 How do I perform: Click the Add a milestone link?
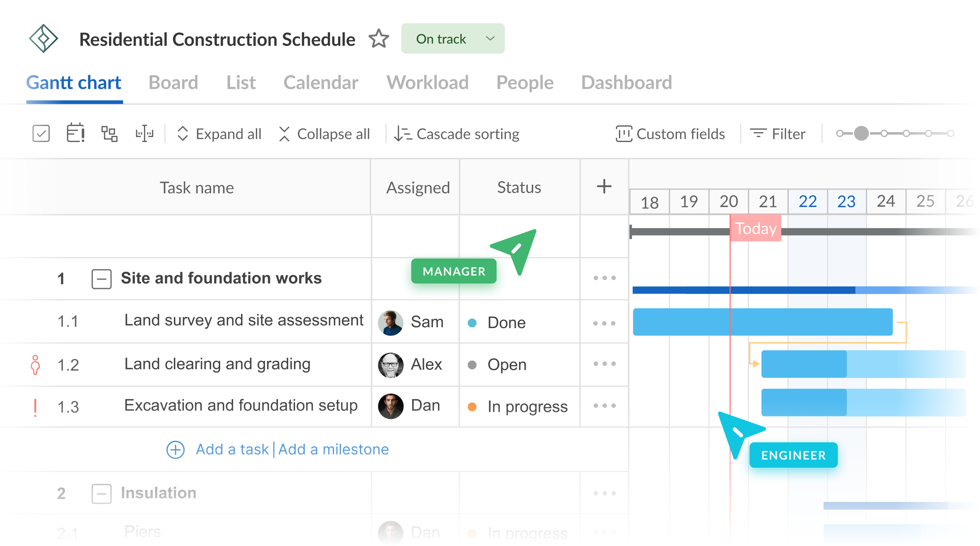(x=333, y=450)
